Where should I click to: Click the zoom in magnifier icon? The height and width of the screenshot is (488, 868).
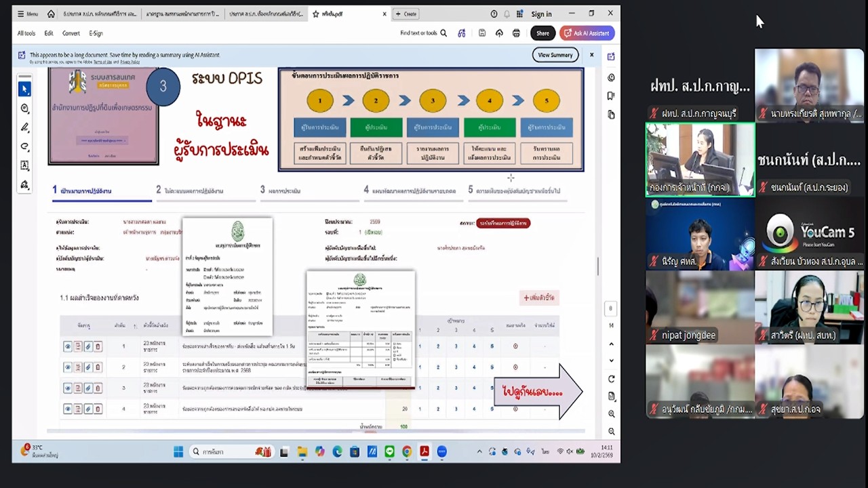tap(611, 413)
